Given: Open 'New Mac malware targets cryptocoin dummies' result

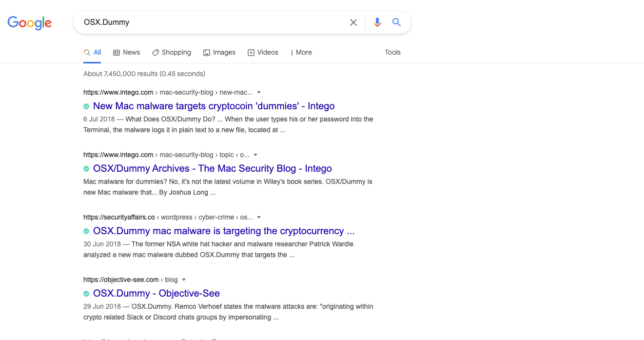Looking at the screenshot, I should click(214, 106).
